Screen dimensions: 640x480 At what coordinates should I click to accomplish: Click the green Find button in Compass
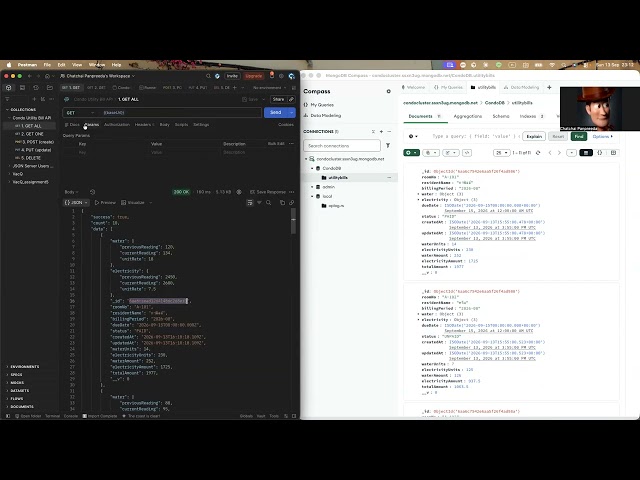[x=579, y=137]
